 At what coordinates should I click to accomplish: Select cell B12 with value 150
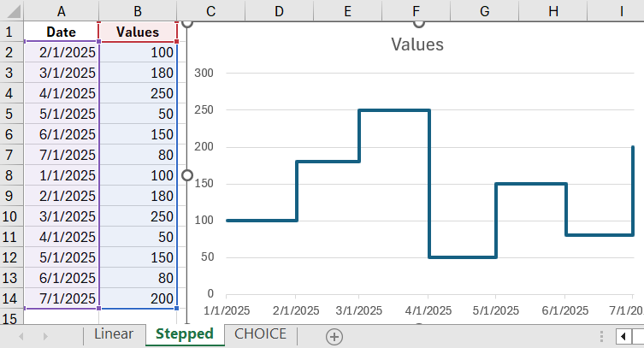[138, 257]
